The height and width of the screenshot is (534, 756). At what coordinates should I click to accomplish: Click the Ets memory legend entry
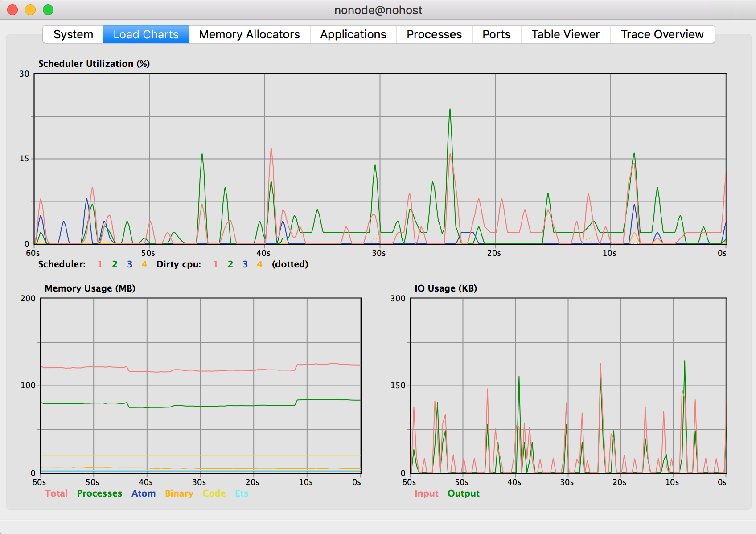pyautogui.click(x=242, y=493)
